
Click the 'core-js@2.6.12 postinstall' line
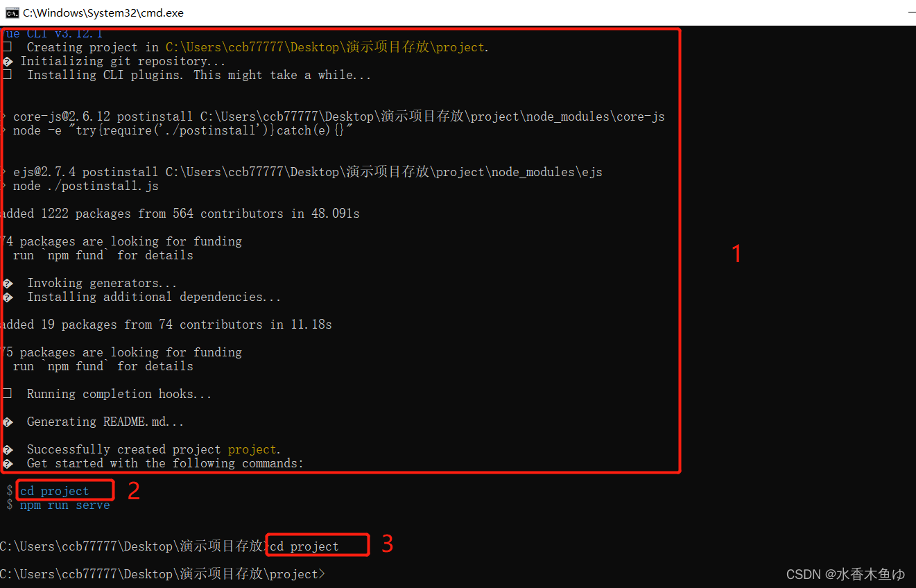click(334, 116)
